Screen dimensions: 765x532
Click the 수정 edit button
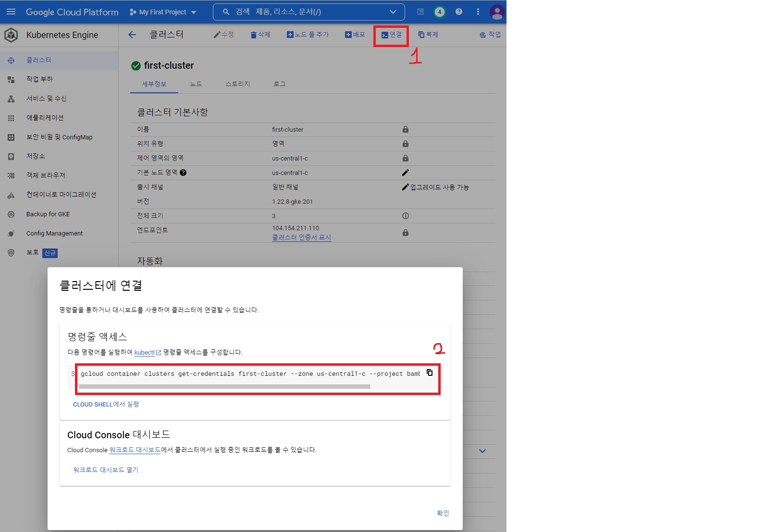point(223,35)
